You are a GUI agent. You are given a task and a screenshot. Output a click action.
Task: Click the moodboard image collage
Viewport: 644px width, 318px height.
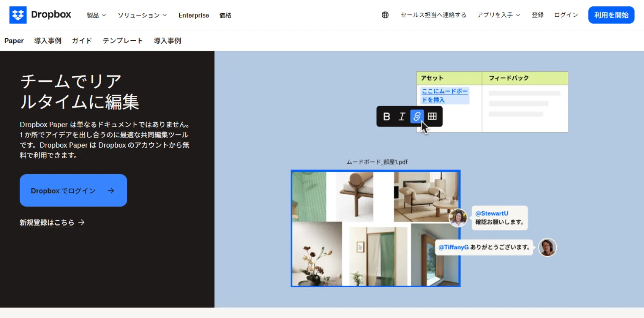point(375,229)
